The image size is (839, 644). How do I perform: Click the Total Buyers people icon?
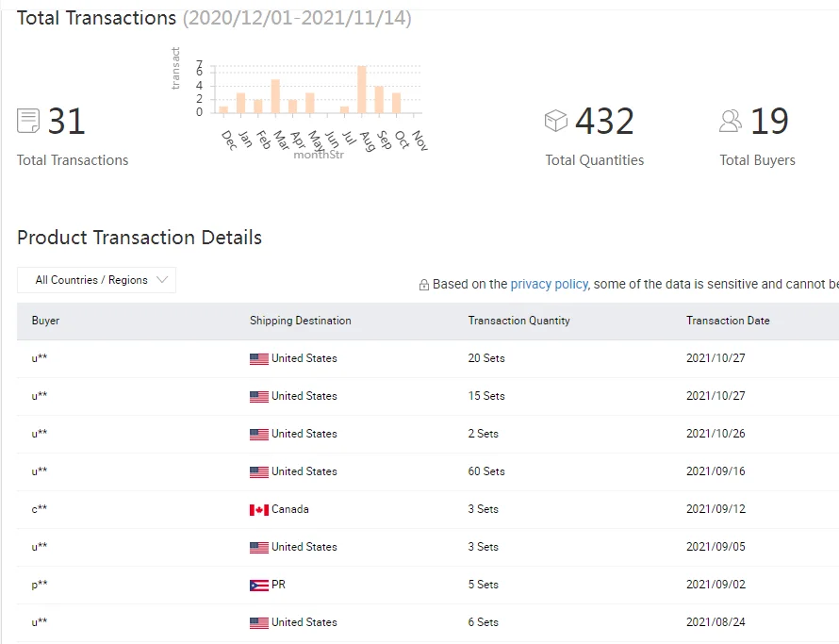[x=731, y=121]
